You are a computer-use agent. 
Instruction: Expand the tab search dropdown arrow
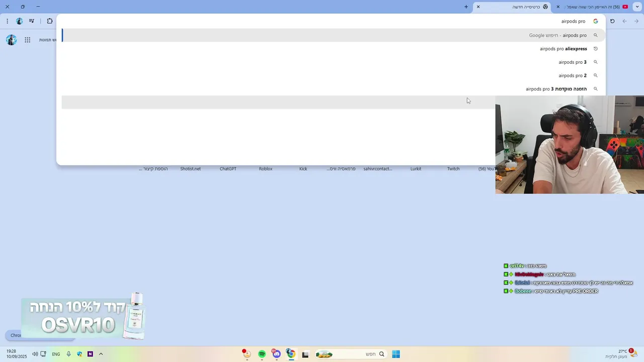[x=637, y=7]
